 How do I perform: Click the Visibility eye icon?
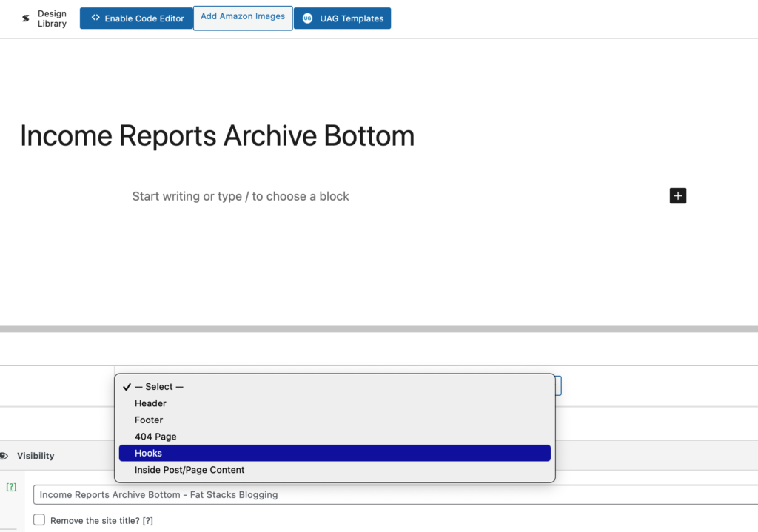pos(4,456)
